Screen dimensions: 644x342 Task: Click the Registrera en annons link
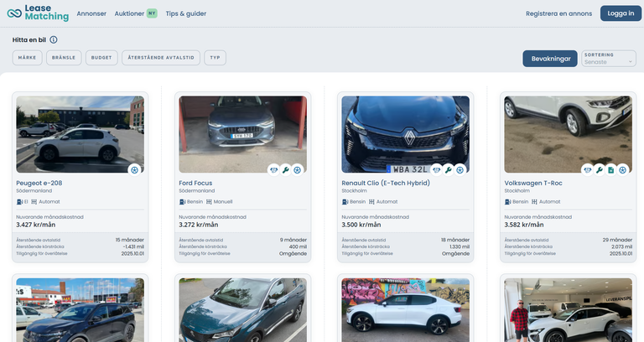558,13
